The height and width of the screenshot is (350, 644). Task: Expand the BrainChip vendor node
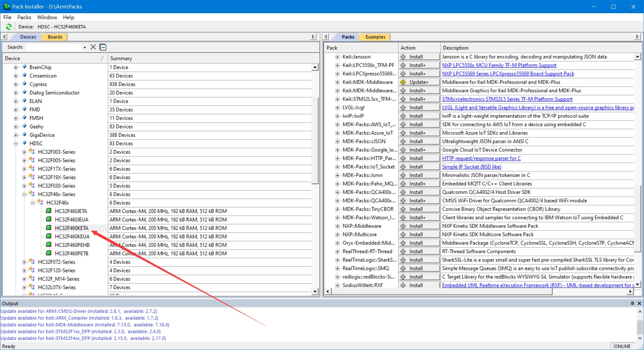tap(16, 67)
